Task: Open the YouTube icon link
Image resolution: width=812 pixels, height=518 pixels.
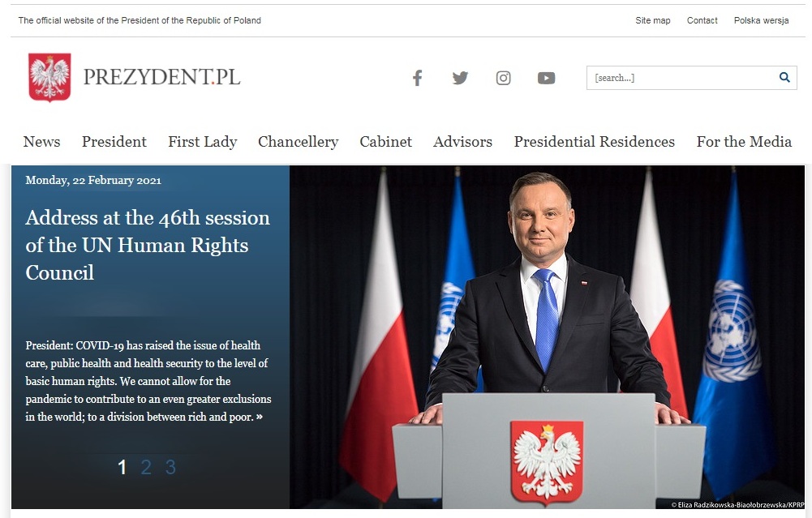Action: [547, 78]
